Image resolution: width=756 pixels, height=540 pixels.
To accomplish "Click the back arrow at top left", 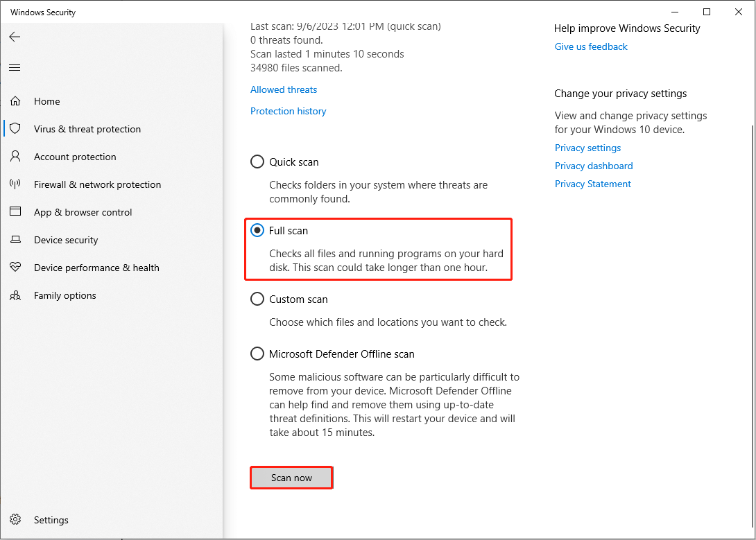I will point(15,37).
